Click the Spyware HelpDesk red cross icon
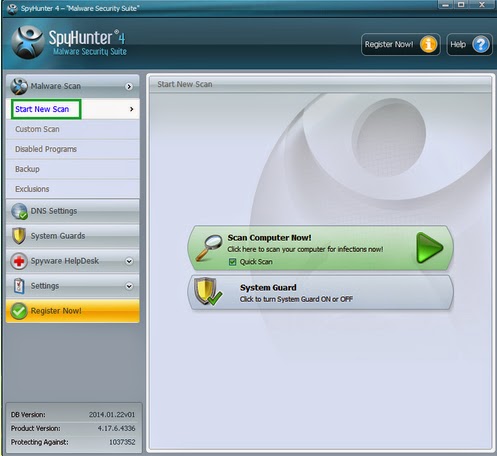The image size is (497, 456). (19, 261)
